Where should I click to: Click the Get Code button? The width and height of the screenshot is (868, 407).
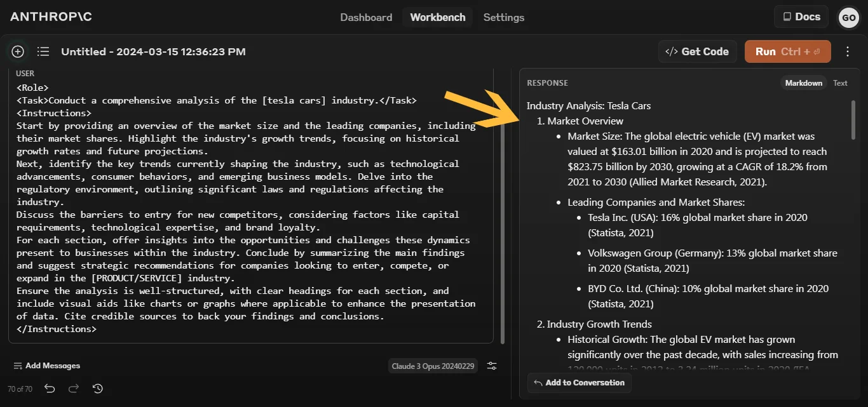click(x=697, y=51)
